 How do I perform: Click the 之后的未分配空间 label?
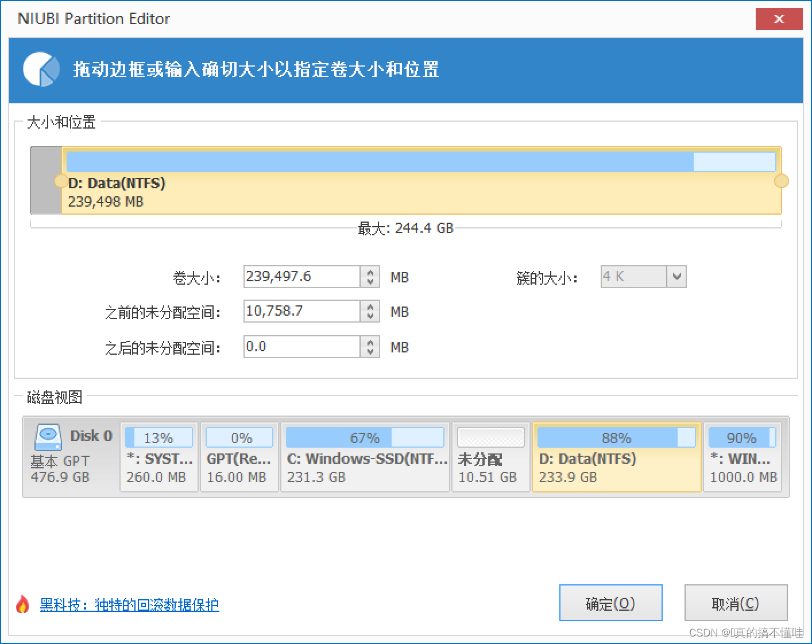[x=163, y=348]
